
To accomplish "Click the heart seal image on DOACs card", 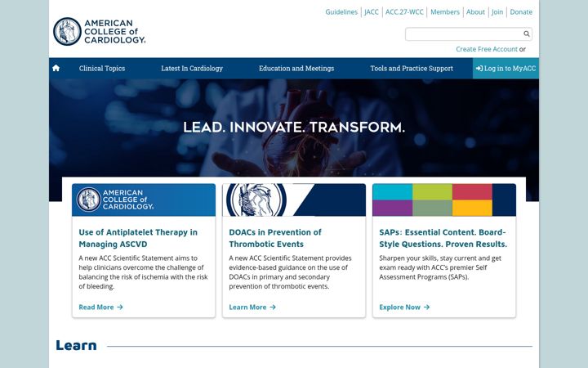I will coord(294,200).
